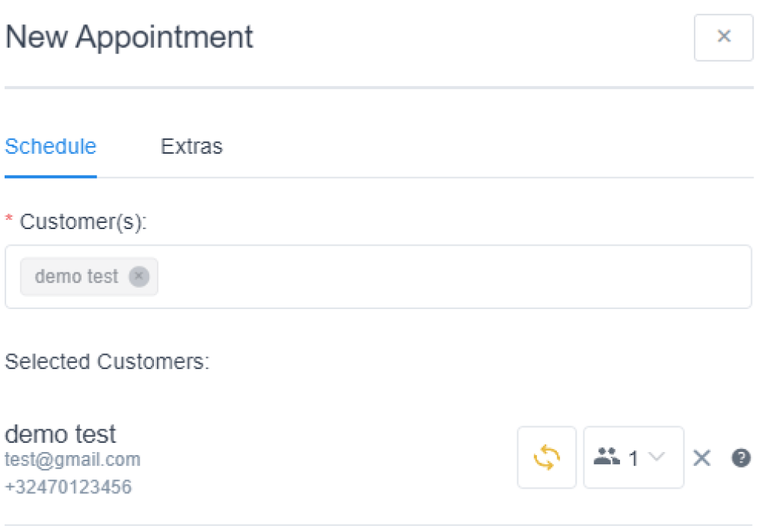Screen dimensions: 780x532
Task: Delete demo test from Selected Customers
Action: click(702, 457)
